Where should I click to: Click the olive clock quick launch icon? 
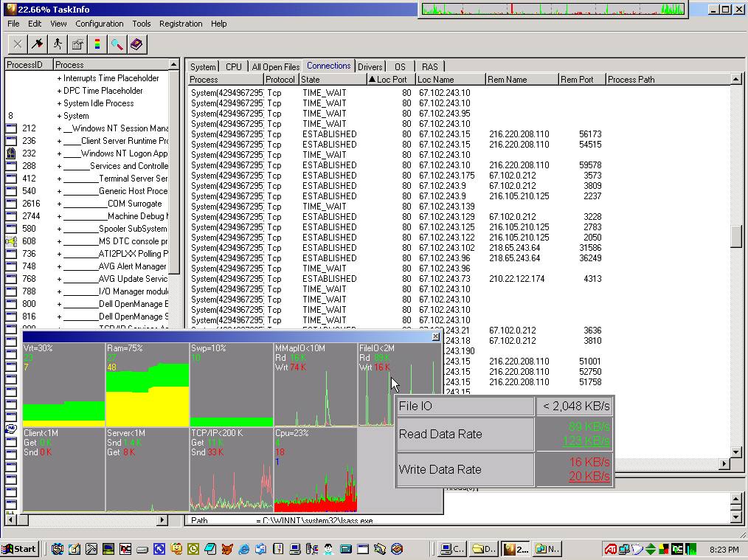coord(193,549)
